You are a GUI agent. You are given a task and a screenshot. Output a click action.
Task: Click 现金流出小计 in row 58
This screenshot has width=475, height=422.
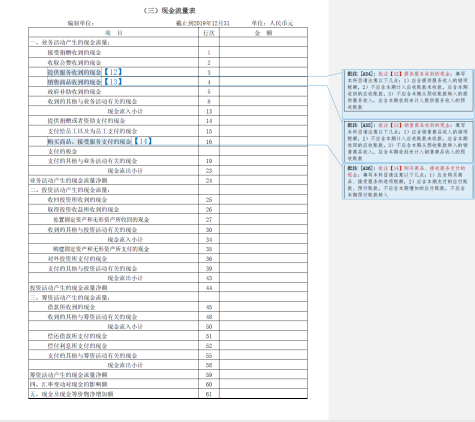(x=125, y=365)
